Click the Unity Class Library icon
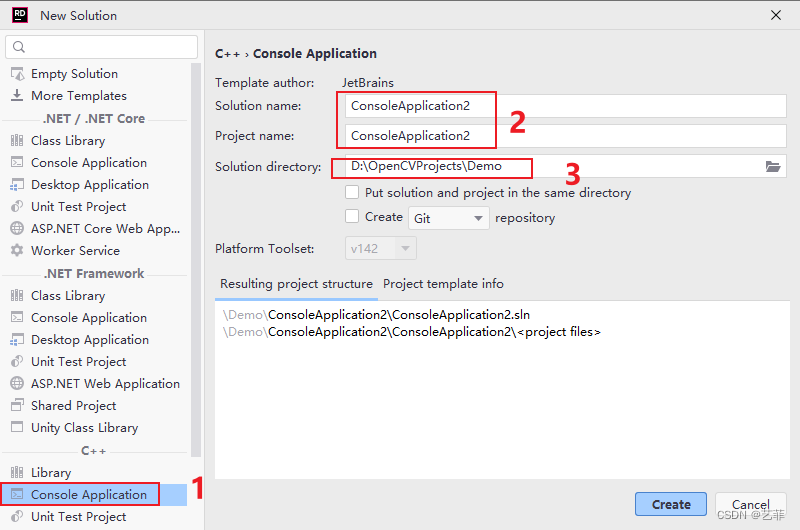Image resolution: width=800 pixels, height=530 pixels. [17, 427]
